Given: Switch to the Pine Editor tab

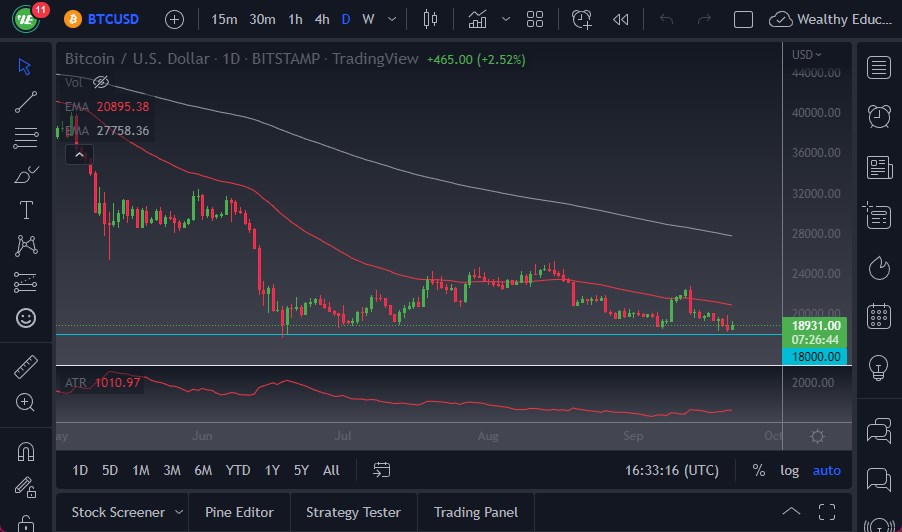Looking at the screenshot, I should click(239, 512).
